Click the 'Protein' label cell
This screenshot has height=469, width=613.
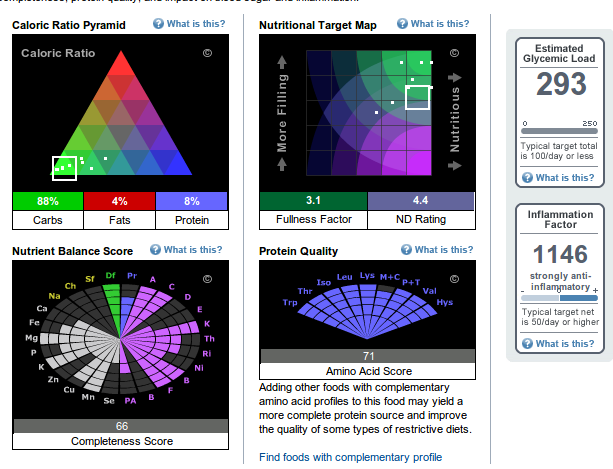click(192, 220)
